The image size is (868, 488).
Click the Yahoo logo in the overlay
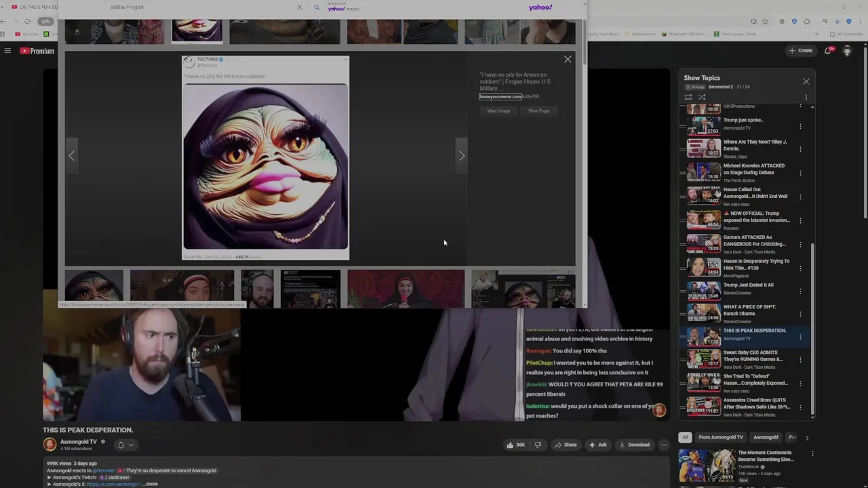(x=540, y=7)
